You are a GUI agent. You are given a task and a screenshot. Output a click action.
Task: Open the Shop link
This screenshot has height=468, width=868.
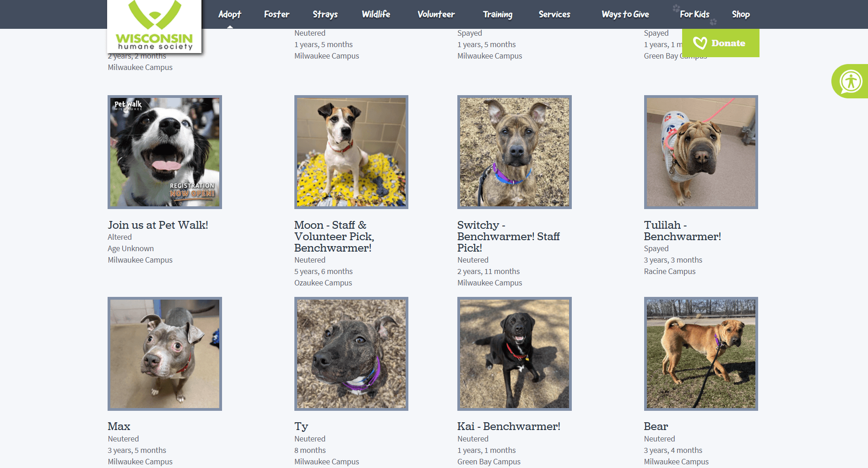[740, 14]
